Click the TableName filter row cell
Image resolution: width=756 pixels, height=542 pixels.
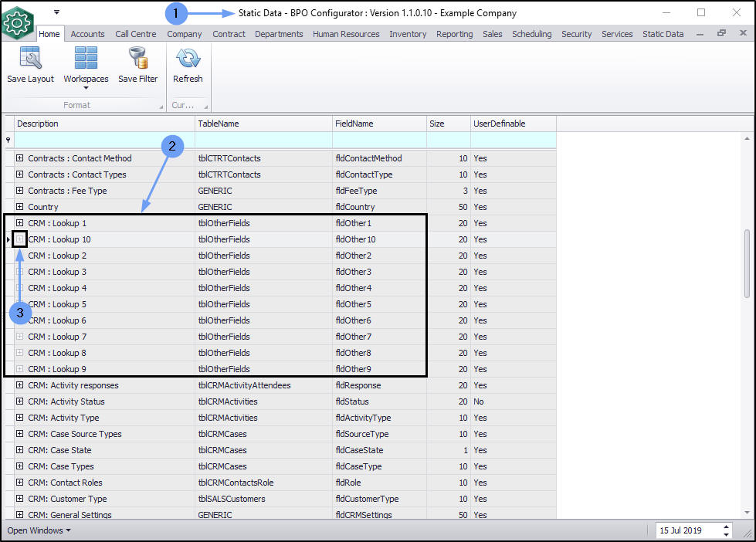(x=264, y=140)
